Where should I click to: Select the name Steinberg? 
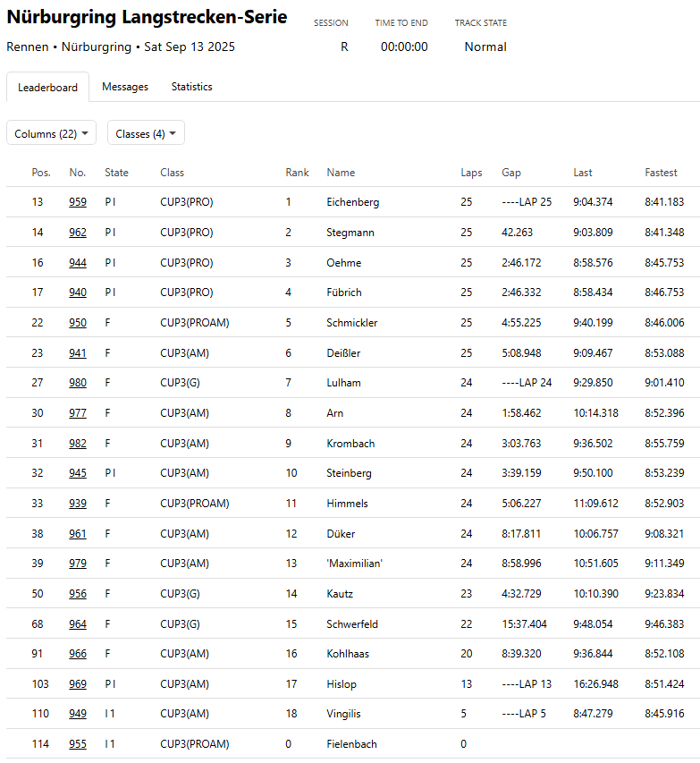[x=349, y=473]
